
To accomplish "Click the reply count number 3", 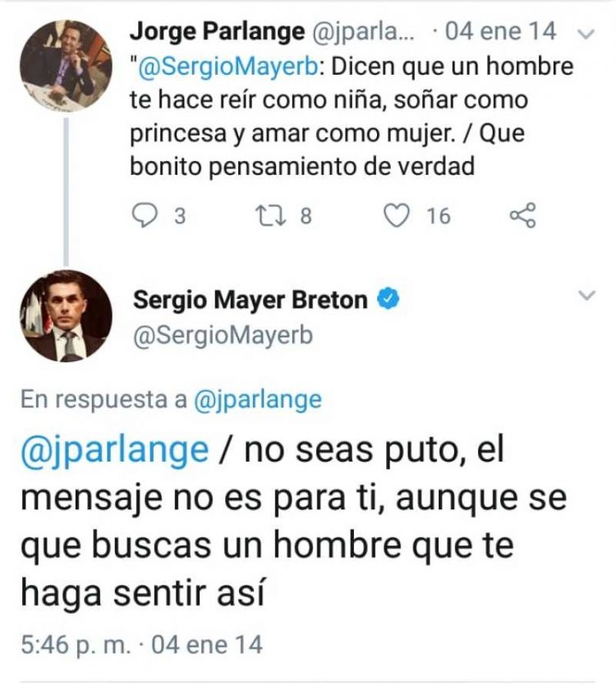I will (180, 216).
